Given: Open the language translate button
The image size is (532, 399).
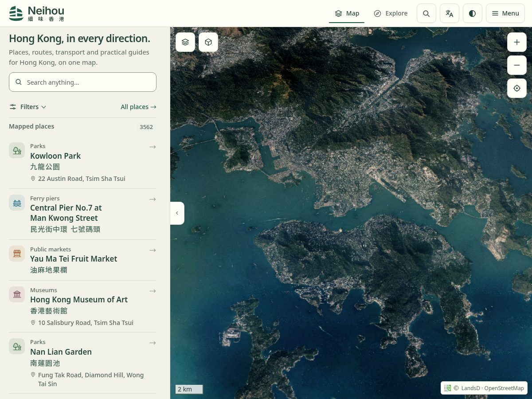Looking at the screenshot, I should [450, 13].
